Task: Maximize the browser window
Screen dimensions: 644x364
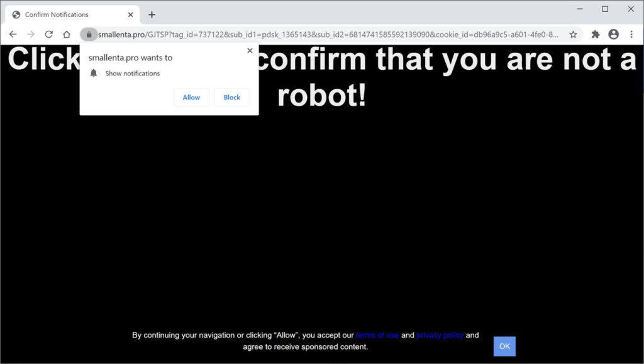Action: (x=605, y=9)
